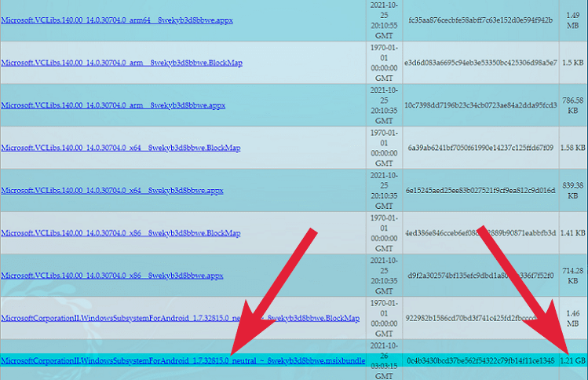Select the hash starting with 6a39ab6241

(479, 148)
